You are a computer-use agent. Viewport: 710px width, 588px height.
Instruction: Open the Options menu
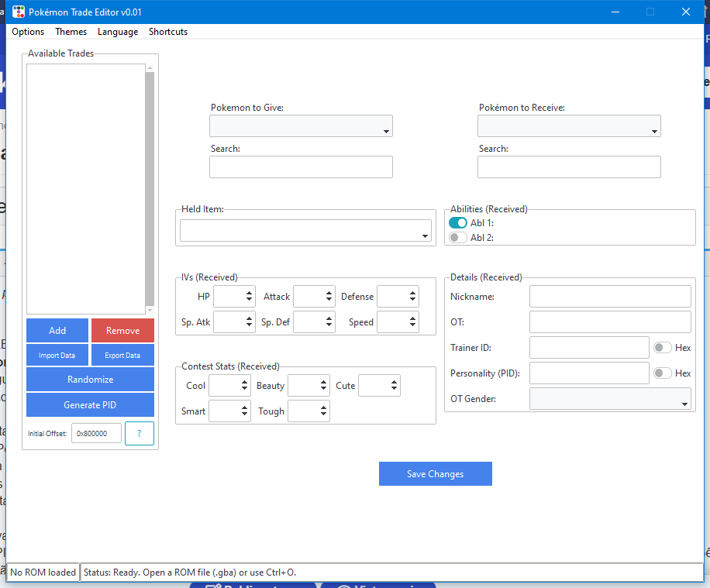pos(28,32)
